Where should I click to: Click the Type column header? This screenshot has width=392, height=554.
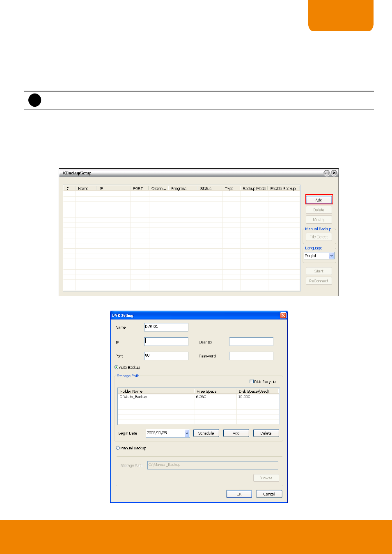point(232,188)
